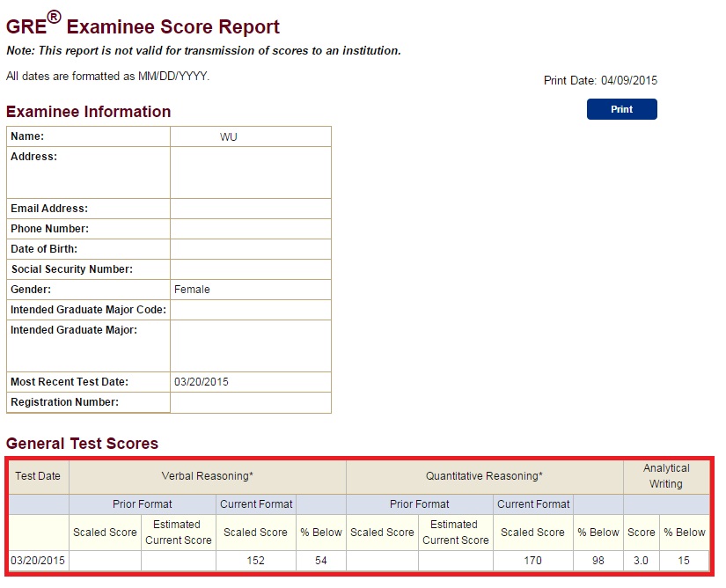Select the 'All dates are formatted as MM/DD/YYYY' line

[x=108, y=76]
